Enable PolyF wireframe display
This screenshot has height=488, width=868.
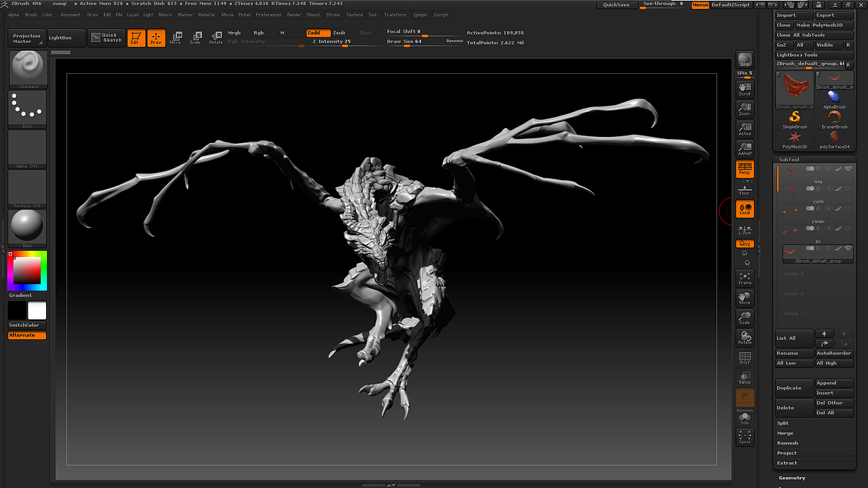[745, 358]
